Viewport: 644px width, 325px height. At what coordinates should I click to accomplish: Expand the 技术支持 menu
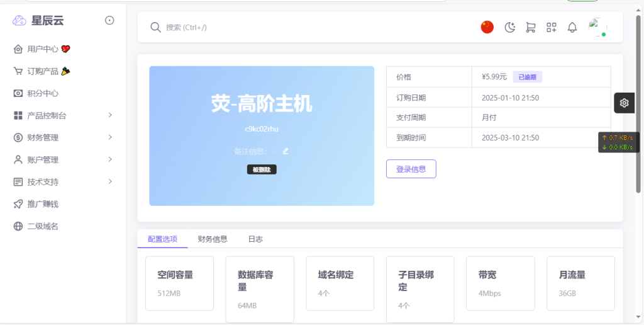(x=63, y=181)
